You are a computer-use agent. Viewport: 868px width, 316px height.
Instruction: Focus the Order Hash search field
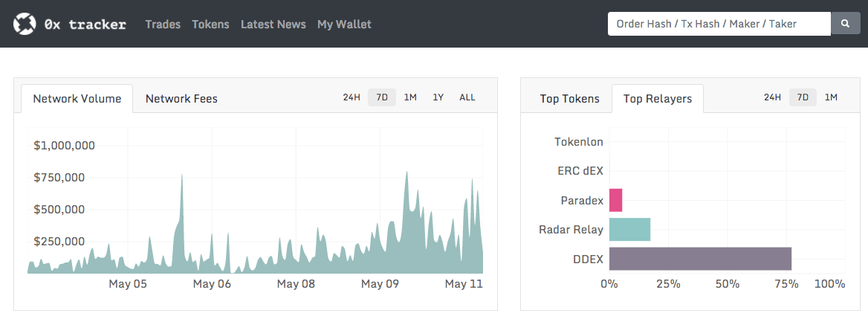(719, 24)
